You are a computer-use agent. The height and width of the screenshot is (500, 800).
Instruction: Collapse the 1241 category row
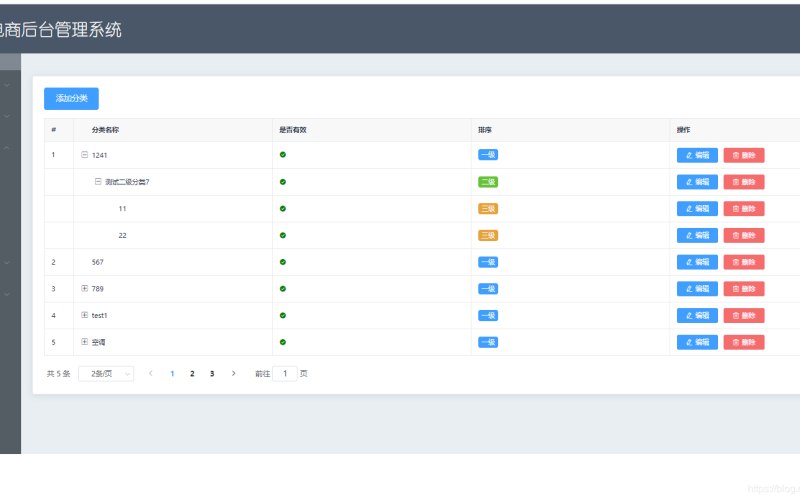(85, 155)
